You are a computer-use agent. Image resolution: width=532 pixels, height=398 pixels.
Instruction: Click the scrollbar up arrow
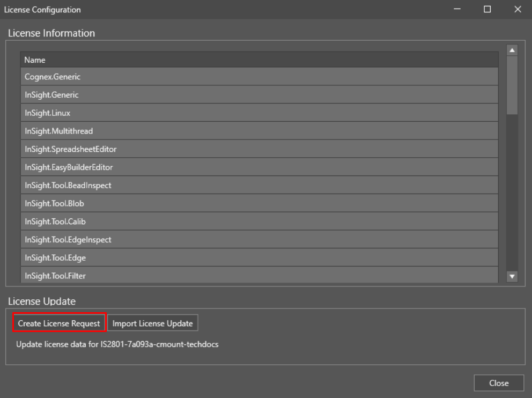point(512,50)
